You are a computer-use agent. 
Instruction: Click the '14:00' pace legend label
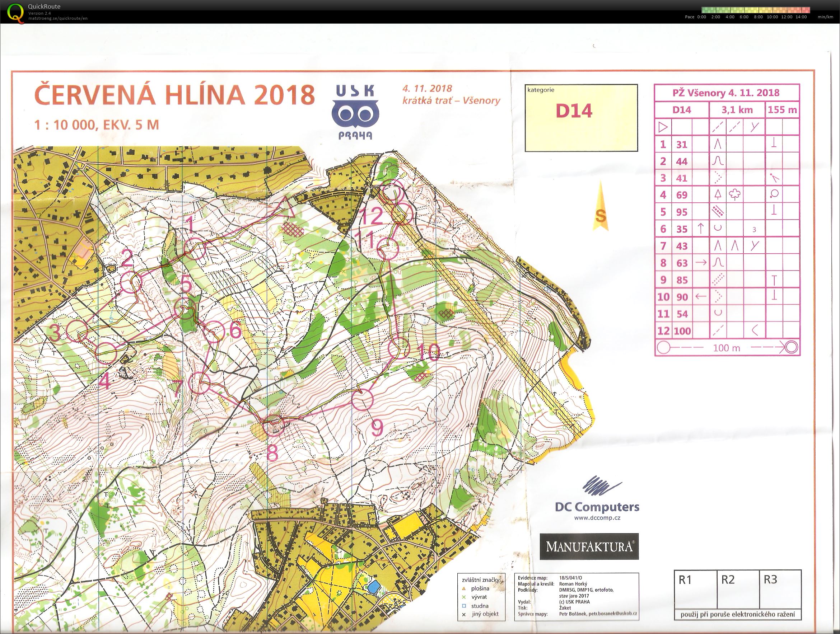point(801,17)
